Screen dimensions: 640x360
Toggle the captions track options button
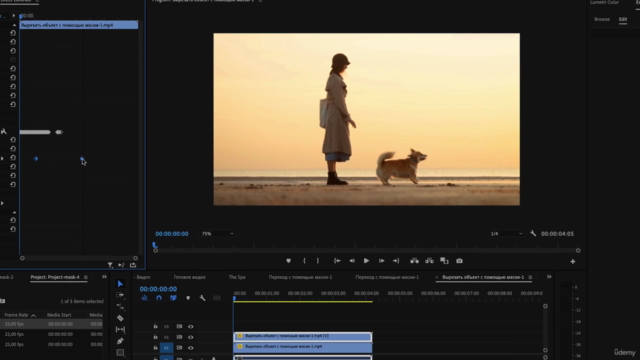point(217,298)
